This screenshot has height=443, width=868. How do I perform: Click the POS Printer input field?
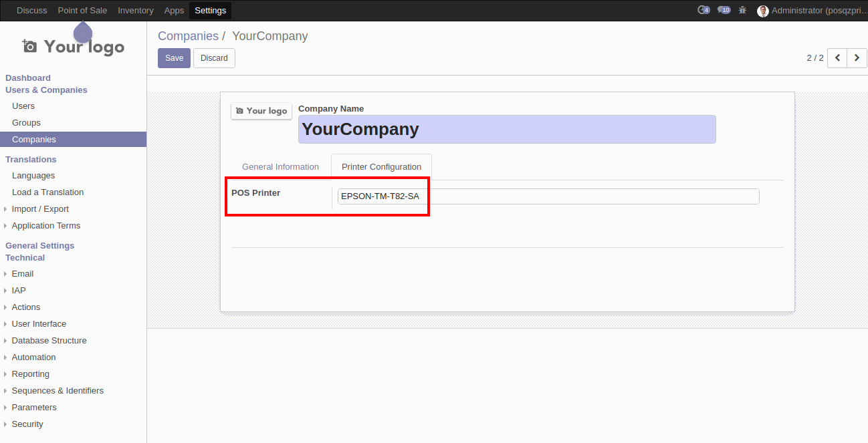[548, 196]
